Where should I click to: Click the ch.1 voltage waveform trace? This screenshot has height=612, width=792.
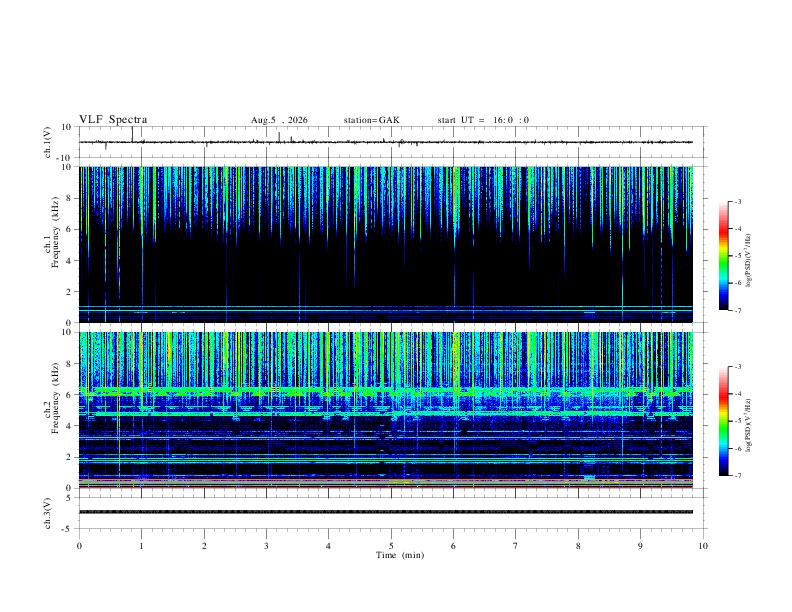(x=386, y=142)
